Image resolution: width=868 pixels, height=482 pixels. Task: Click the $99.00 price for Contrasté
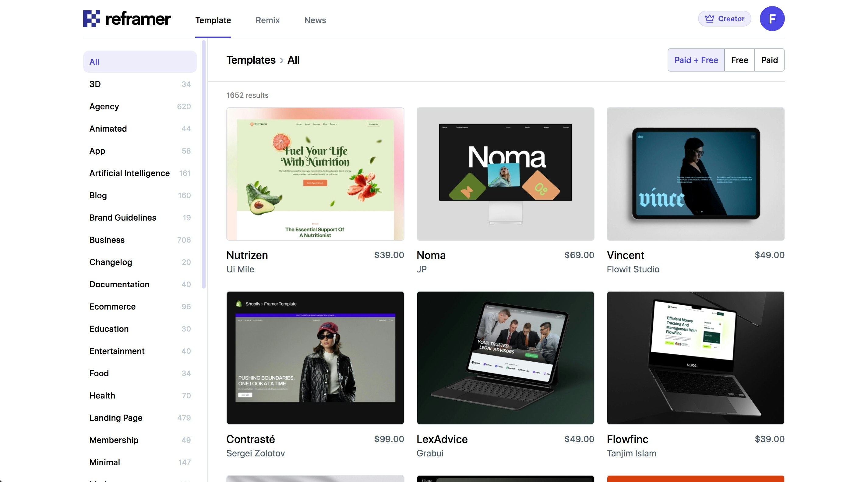point(389,439)
